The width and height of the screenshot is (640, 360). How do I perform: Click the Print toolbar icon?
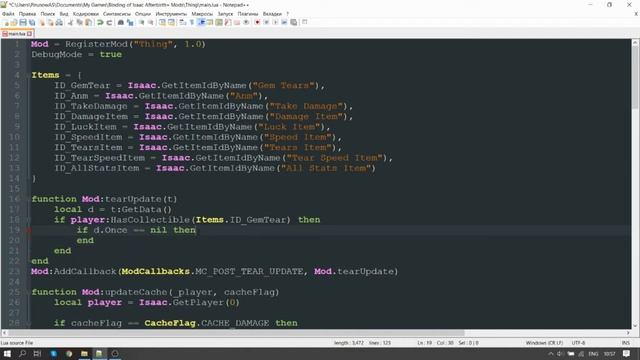[x=59, y=22]
